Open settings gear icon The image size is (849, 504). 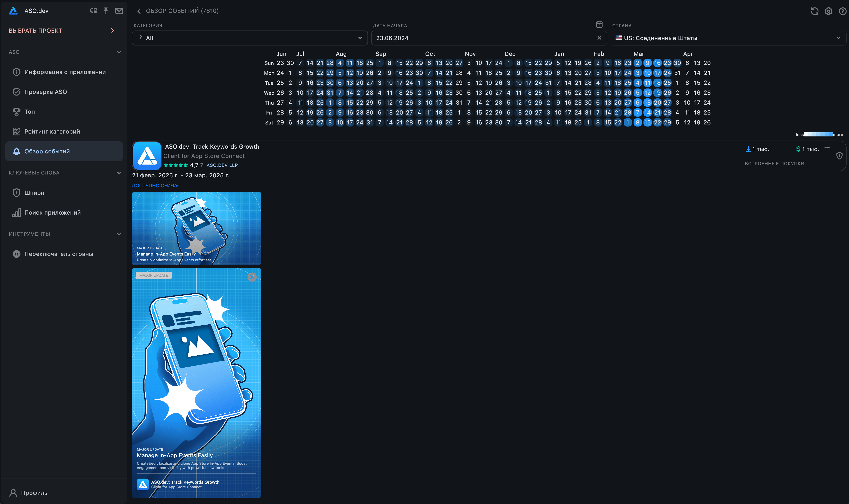(x=829, y=11)
